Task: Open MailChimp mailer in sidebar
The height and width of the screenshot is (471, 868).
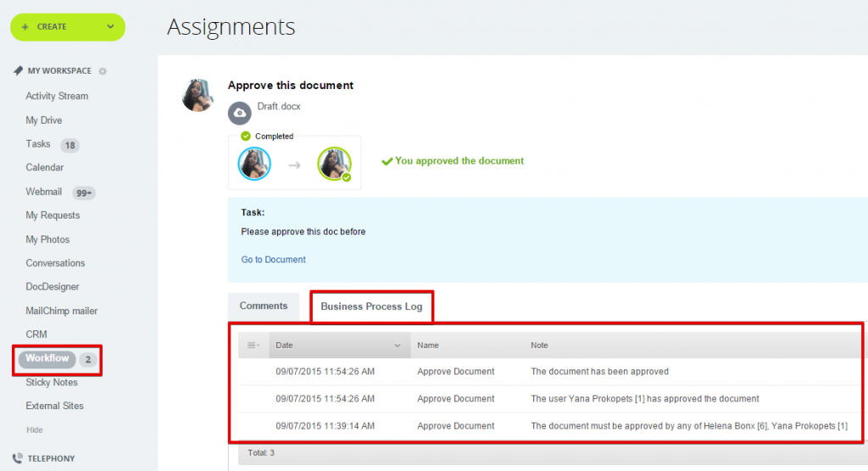Action: 61,311
